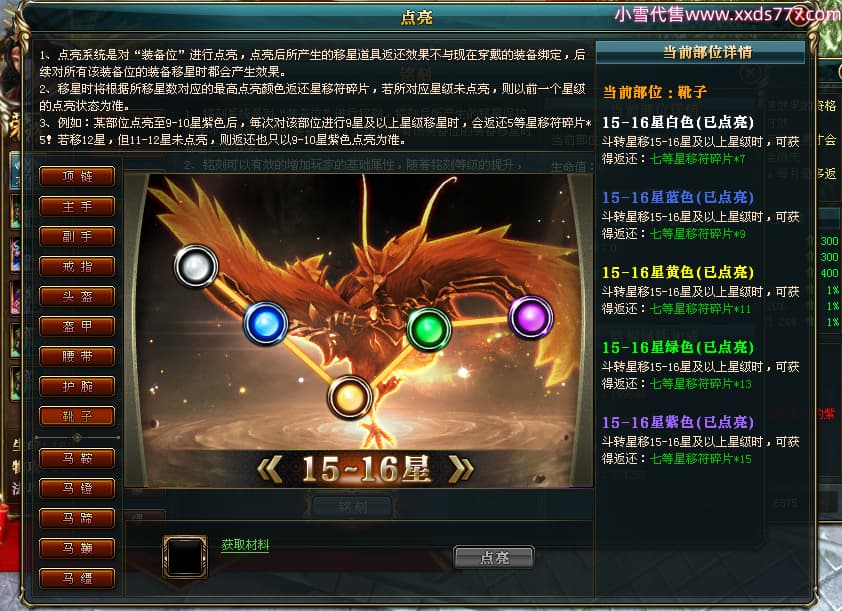Click the white orb node
Image resolution: width=842 pixels, height=611 pixels.
tap(196, 266)
